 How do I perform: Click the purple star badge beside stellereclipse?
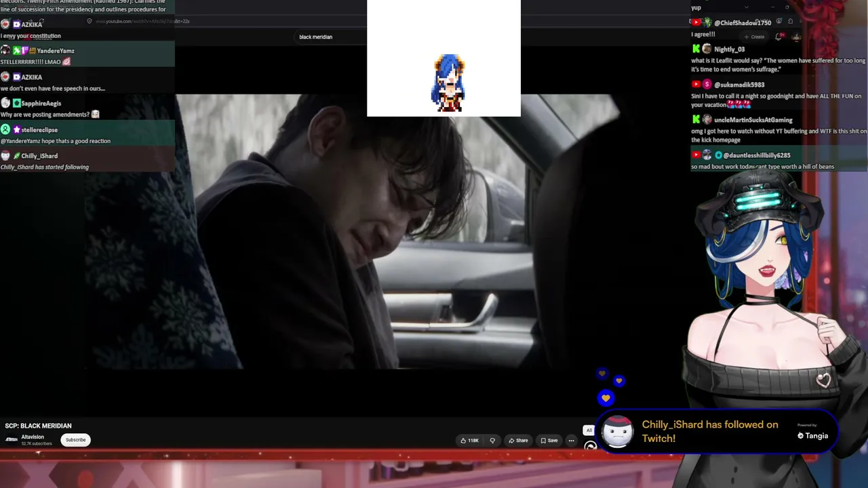pyautogui.click(x=17, y=129)
